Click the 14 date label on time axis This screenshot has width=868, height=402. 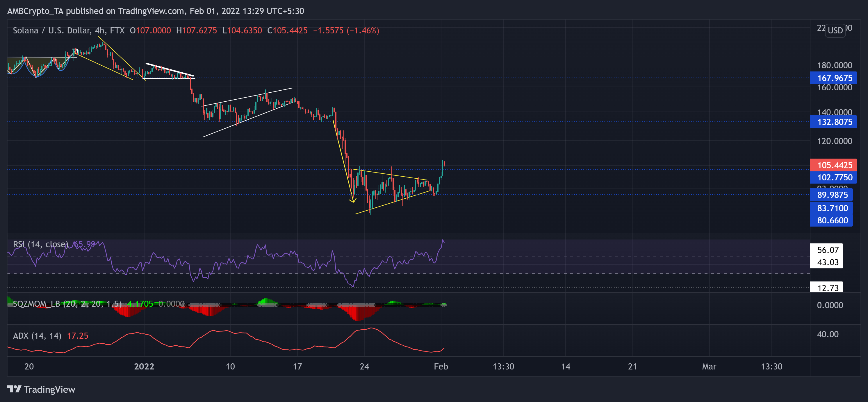(x=565, y=366)
